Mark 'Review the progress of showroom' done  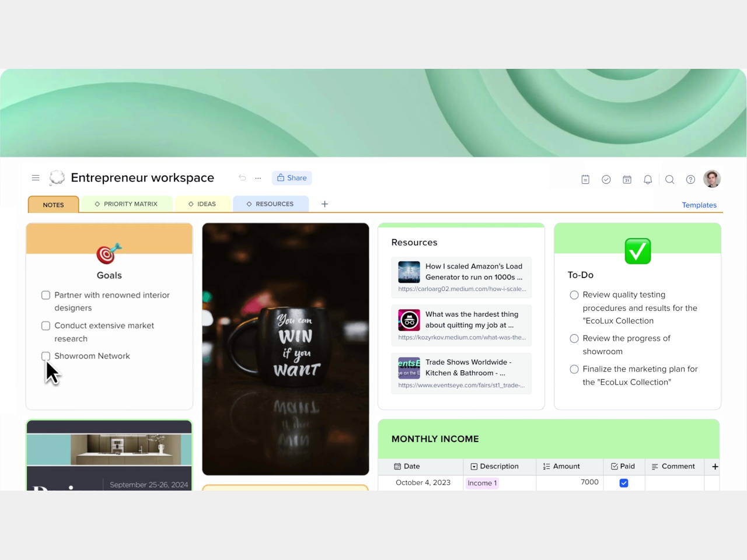(x=574, y=338)
